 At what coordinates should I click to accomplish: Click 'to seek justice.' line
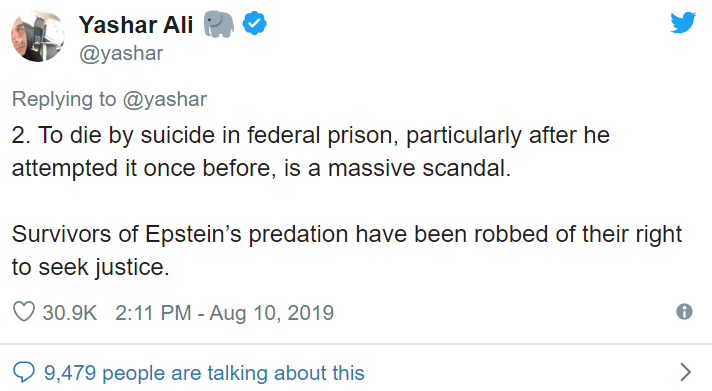(x=90, y=267)
